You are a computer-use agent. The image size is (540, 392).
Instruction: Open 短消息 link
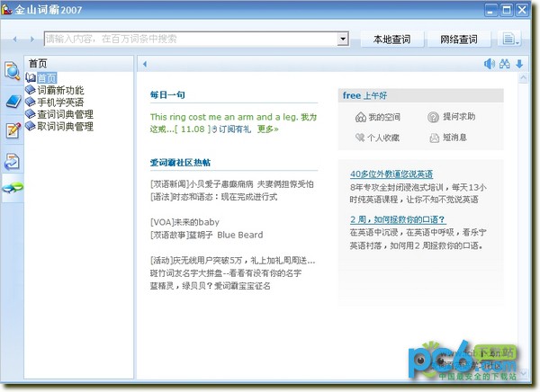454,138
